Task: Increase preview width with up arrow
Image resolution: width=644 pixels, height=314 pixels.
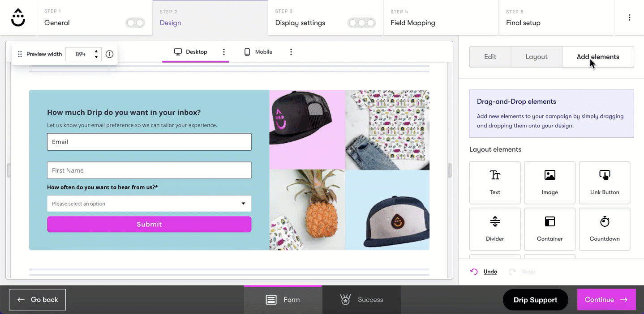Action: [96, 51]
